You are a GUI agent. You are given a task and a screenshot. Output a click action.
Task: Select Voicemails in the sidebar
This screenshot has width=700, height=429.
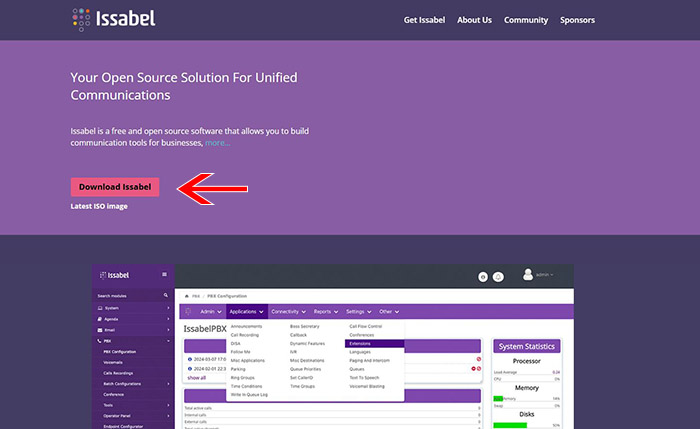coord(113,362)
